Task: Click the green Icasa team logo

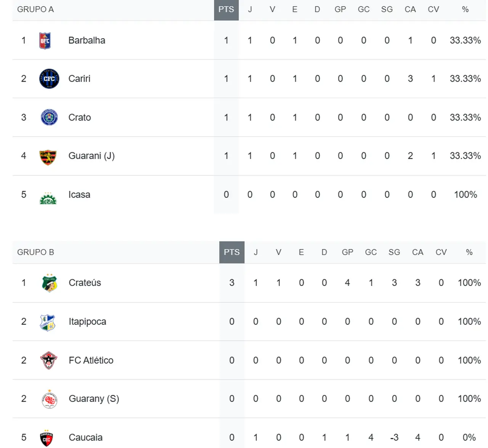Action: 48,199
